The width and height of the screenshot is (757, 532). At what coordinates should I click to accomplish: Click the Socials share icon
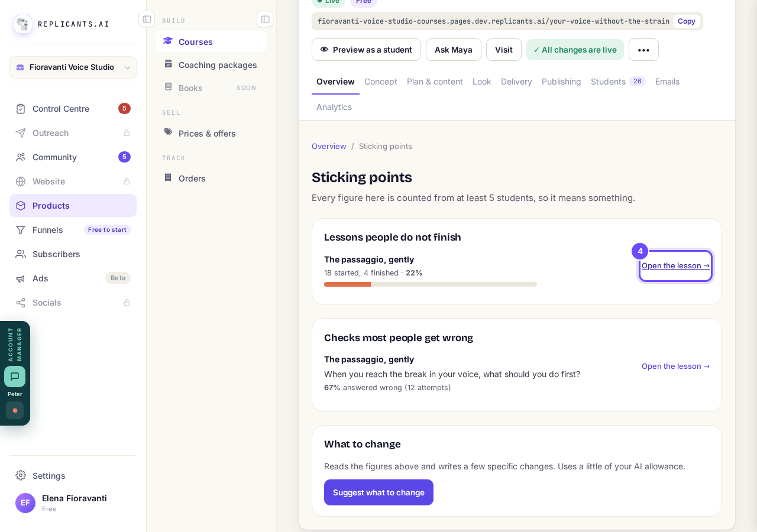click(21, 303)
